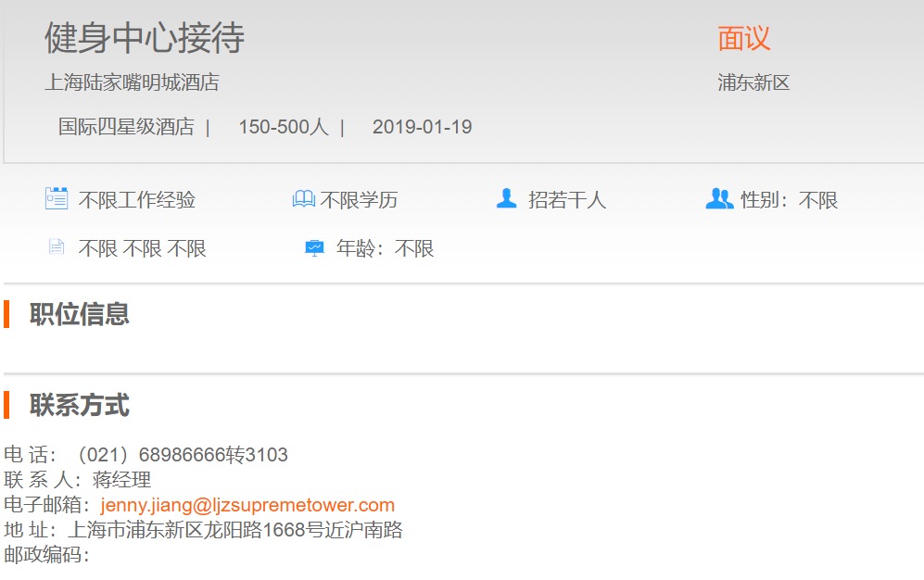Click the 联系方式 section heading
Image resolution: width=924 pixels, height=580 pixels.
click(80, 405)
